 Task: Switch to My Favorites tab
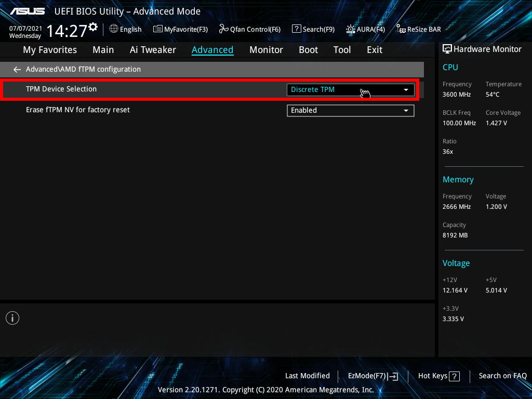[50, 50]
